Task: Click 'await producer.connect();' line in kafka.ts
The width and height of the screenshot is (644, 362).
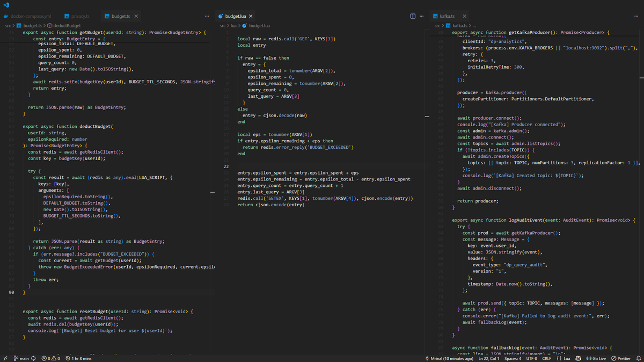Action: 489,118
